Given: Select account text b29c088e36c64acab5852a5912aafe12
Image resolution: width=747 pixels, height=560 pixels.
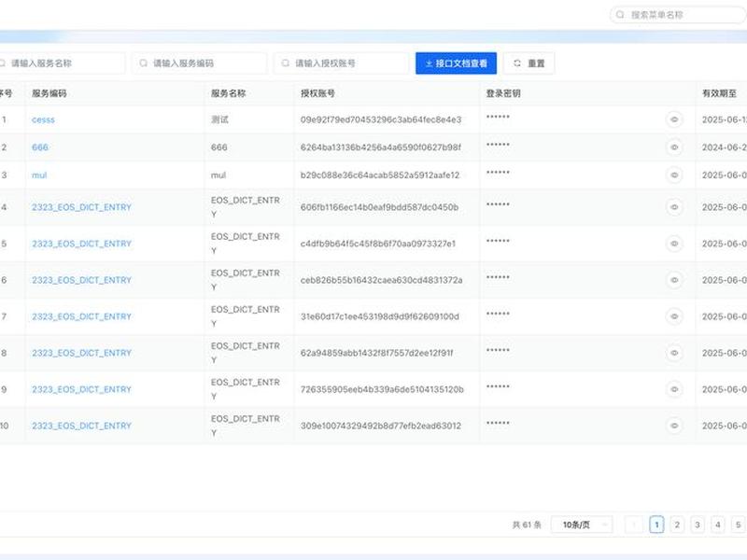Looking at the screenshot, I should (380, 175).
